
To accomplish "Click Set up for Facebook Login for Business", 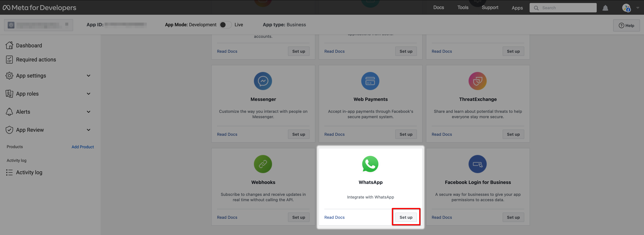I will (x=513, y=217).
